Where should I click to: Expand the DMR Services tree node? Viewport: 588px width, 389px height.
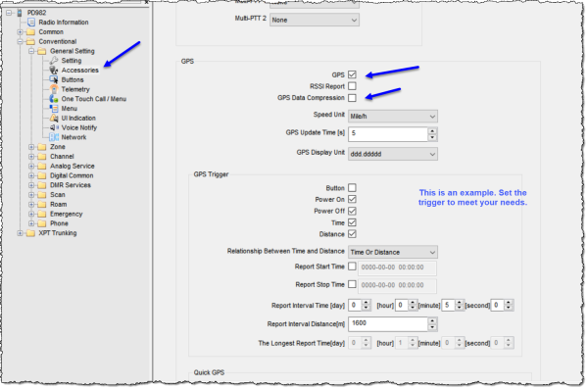point(31,185)
